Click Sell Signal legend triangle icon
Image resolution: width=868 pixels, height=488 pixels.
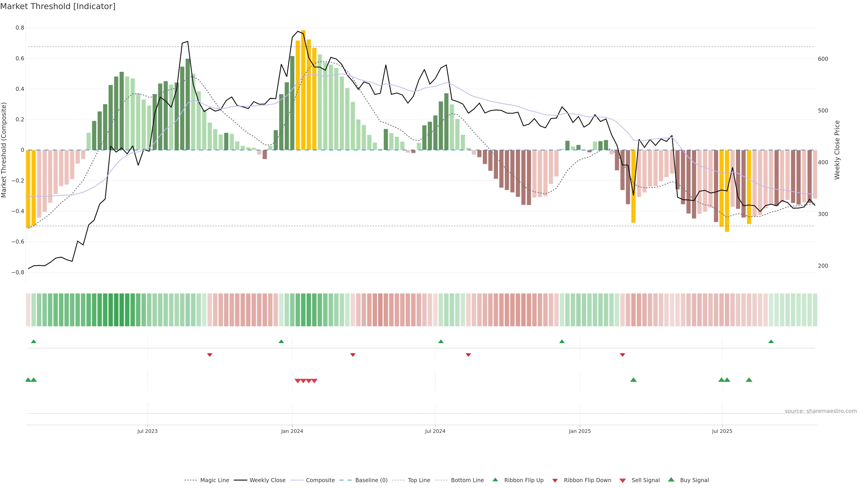pyautogui.click(x=622, y=480)
